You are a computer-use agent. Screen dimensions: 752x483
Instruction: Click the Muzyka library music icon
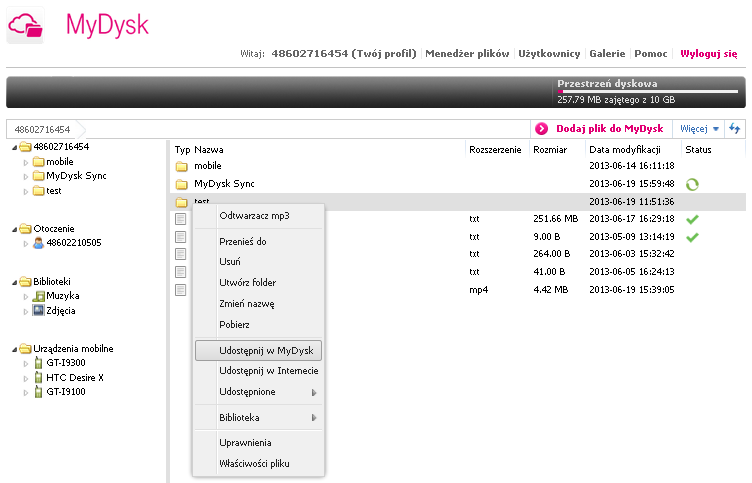tap(38, 296)
